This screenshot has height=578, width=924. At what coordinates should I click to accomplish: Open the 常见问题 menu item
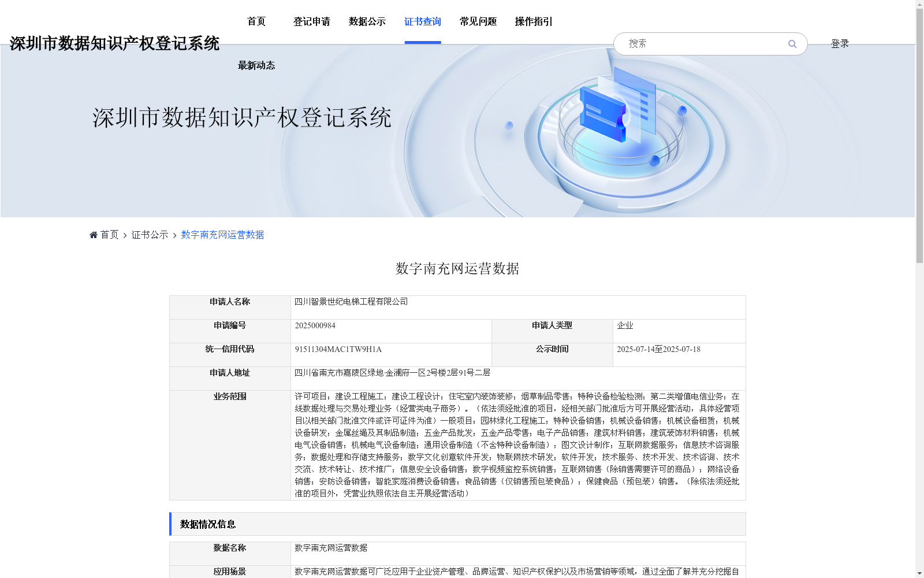tap(478, 22)
